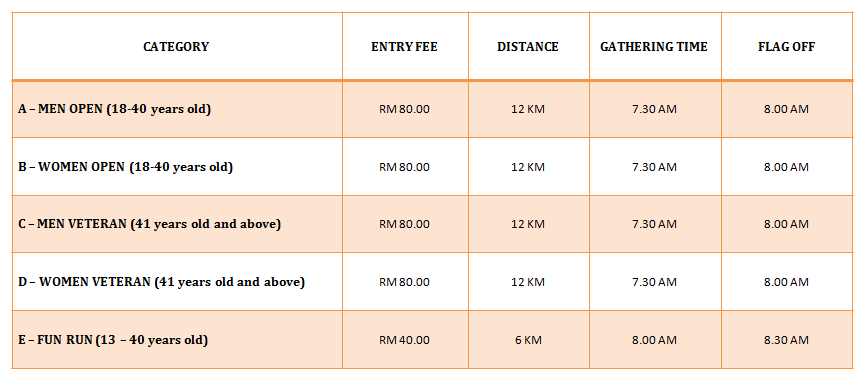Click the FLAG OFF column header
The image size is (864, 380).
pos(786,47)
